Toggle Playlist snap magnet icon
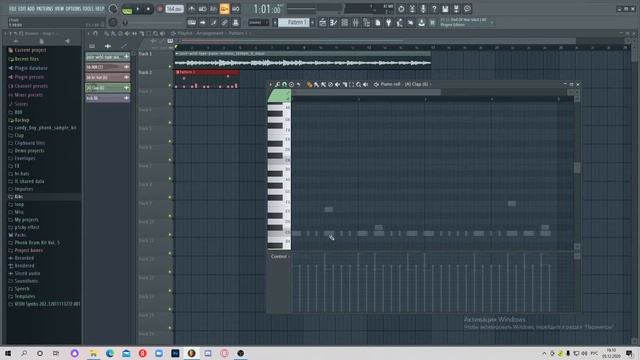The width and height of the screenshot is (640, 360). [96, 33]
